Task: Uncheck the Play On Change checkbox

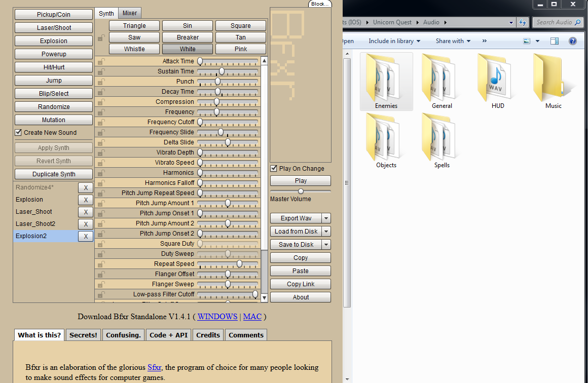Action: (274, 168)
